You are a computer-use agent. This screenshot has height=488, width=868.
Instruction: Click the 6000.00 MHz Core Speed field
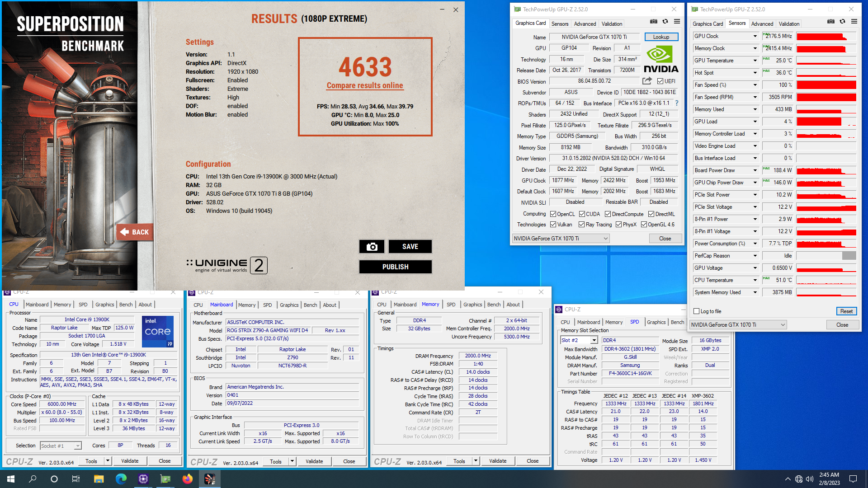pos(62,404)
